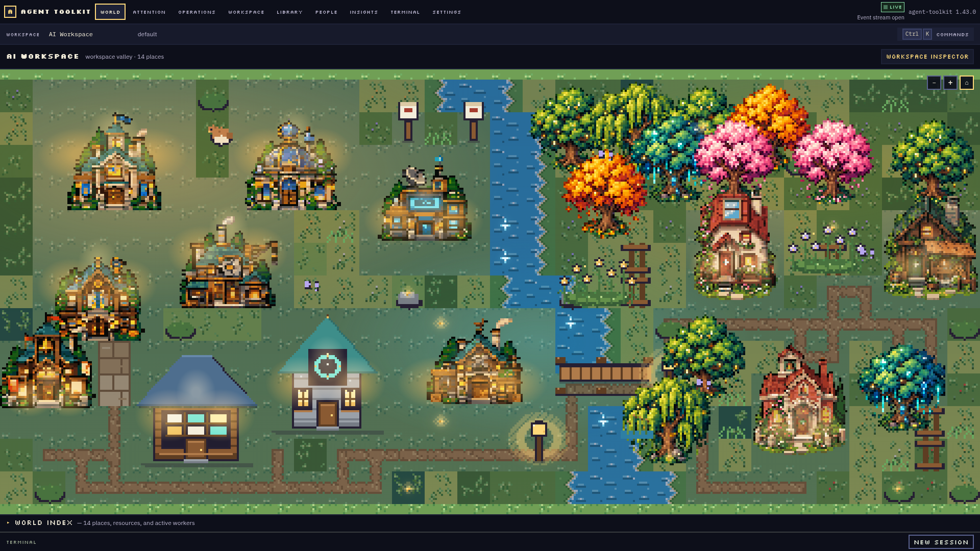Screen dimensions: 980x551
Task: Click the agent-toolkit 1.43.0 version text
Action: [942, 12]
